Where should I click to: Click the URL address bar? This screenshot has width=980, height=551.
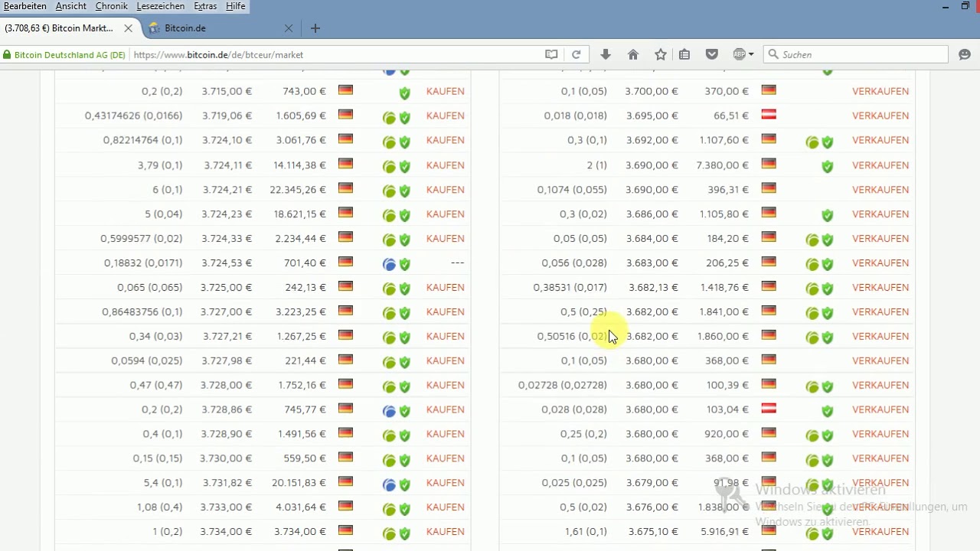(x=335, y=55)
